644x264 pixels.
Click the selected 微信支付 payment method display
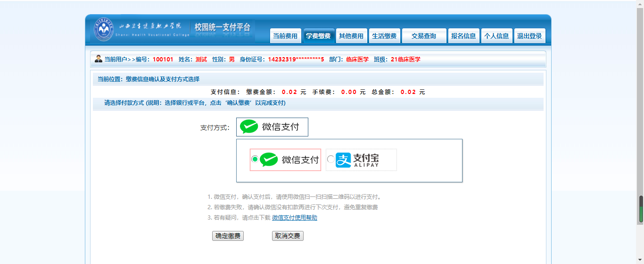272,127
